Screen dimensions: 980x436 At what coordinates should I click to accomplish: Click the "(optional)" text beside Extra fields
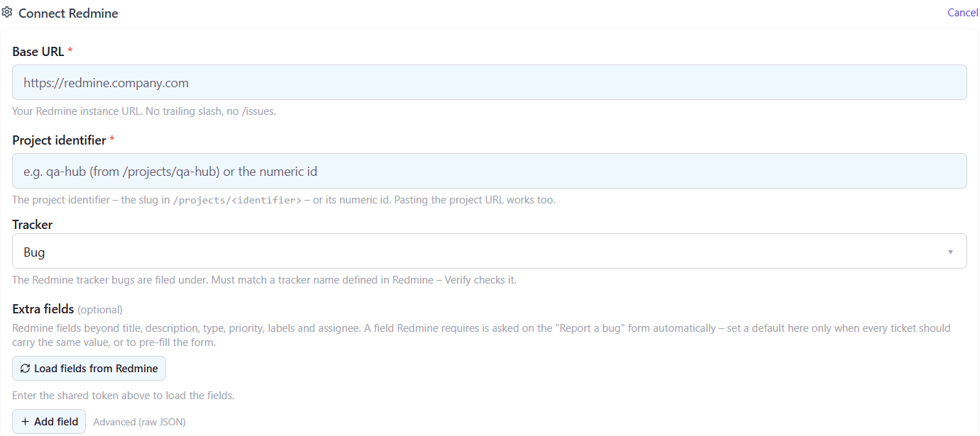click(100, 310)
